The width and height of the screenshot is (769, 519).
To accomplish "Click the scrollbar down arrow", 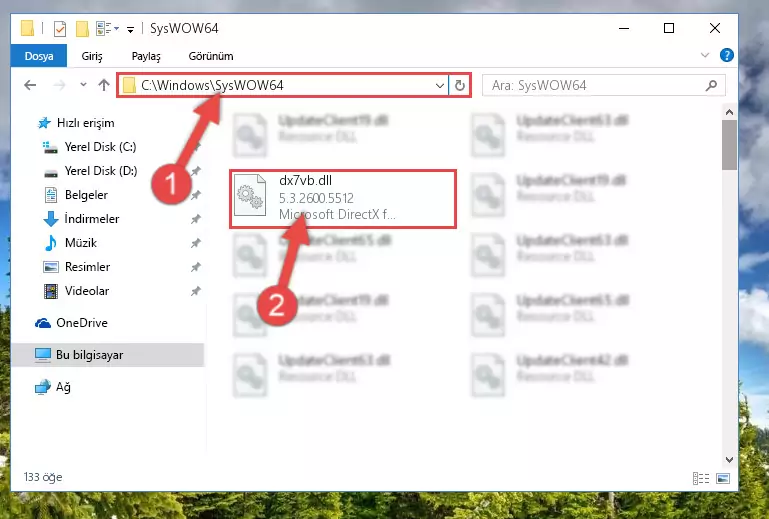I will tap(729, 460).
